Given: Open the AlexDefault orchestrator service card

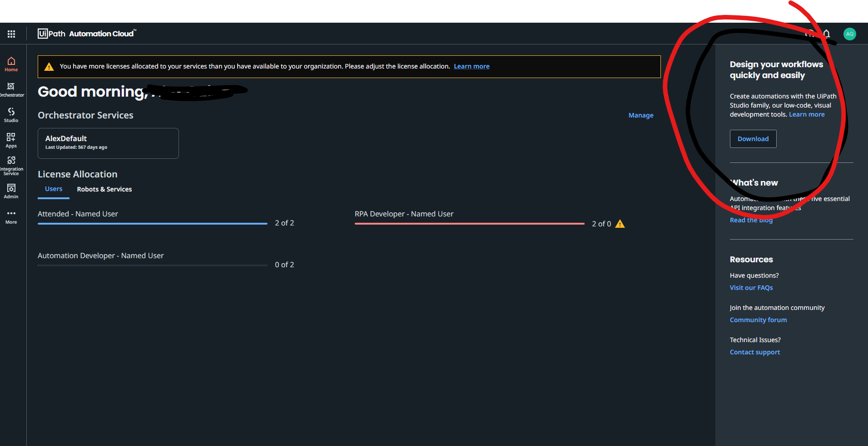Looking at the screenshot, I should click(x=108, y=143).
